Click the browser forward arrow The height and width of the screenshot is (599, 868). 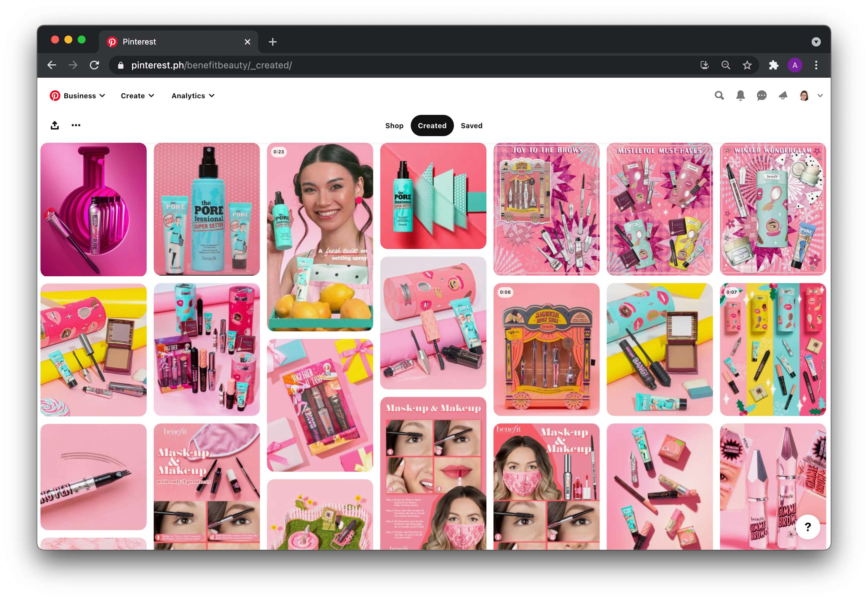point(73,65)
